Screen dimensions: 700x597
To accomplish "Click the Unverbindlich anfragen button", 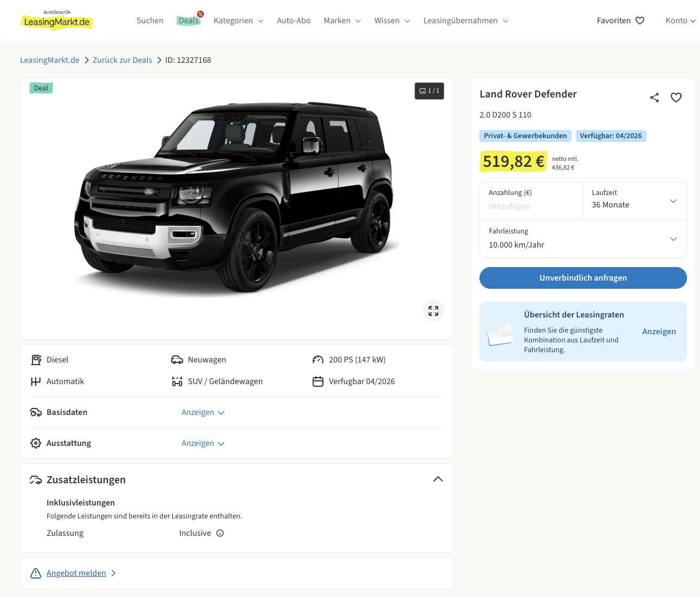I will pyautogui.click(x=583, y=278).
